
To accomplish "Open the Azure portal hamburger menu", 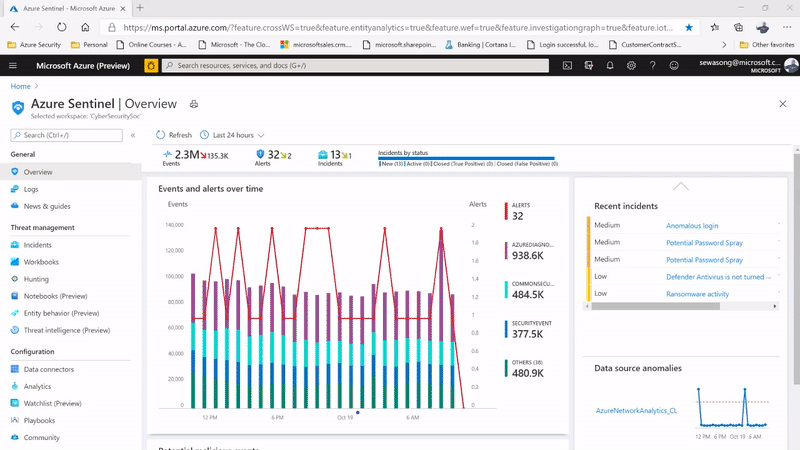I will coord(13,66).
